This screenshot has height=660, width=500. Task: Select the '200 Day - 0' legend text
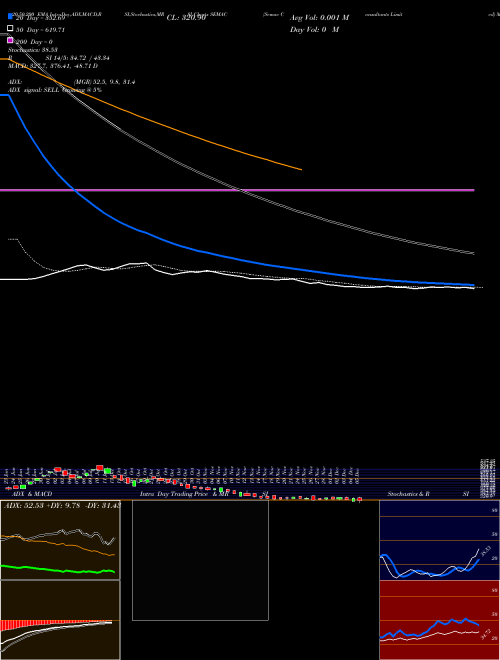point(34,42)
